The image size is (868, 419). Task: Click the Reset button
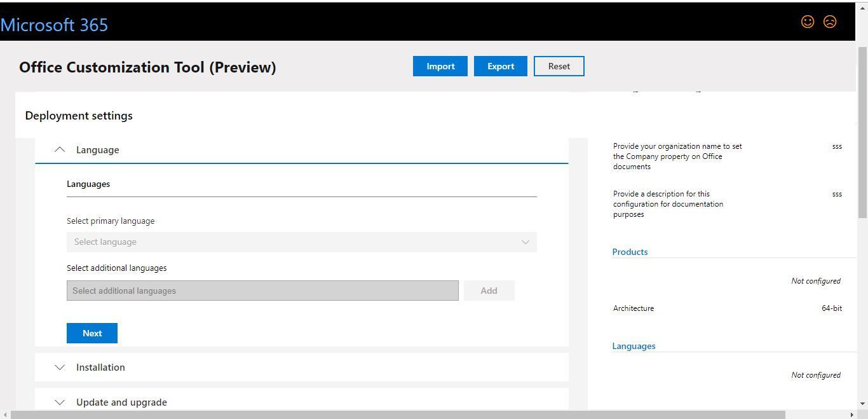559,66
